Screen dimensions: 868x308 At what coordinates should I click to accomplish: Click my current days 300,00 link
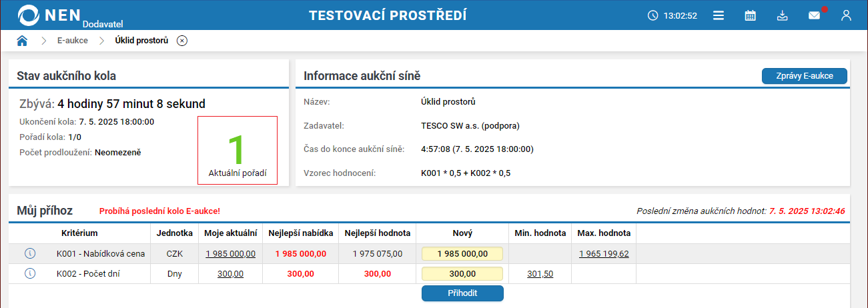click(x=230, y=274)
